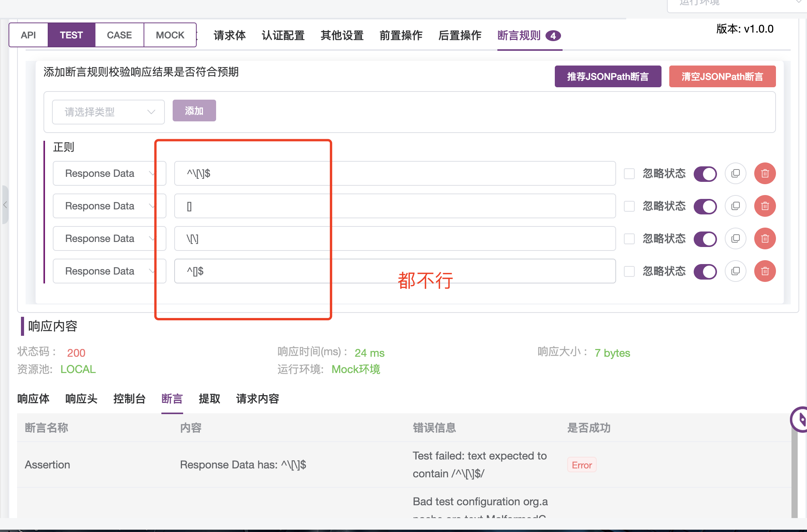Click the 推荐JSONPath断言 button

608,76
